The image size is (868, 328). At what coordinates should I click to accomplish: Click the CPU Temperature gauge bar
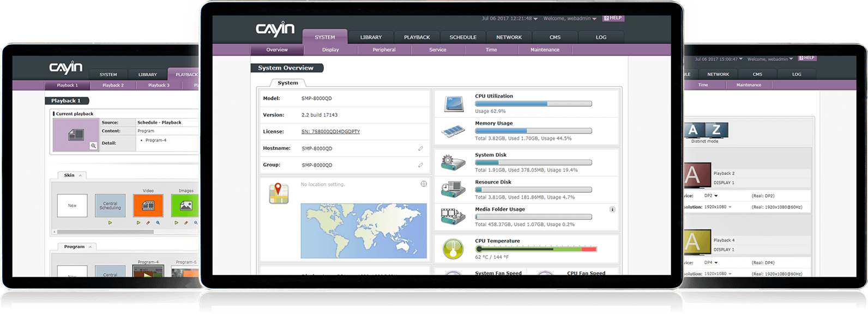click(x=536, y=249)
